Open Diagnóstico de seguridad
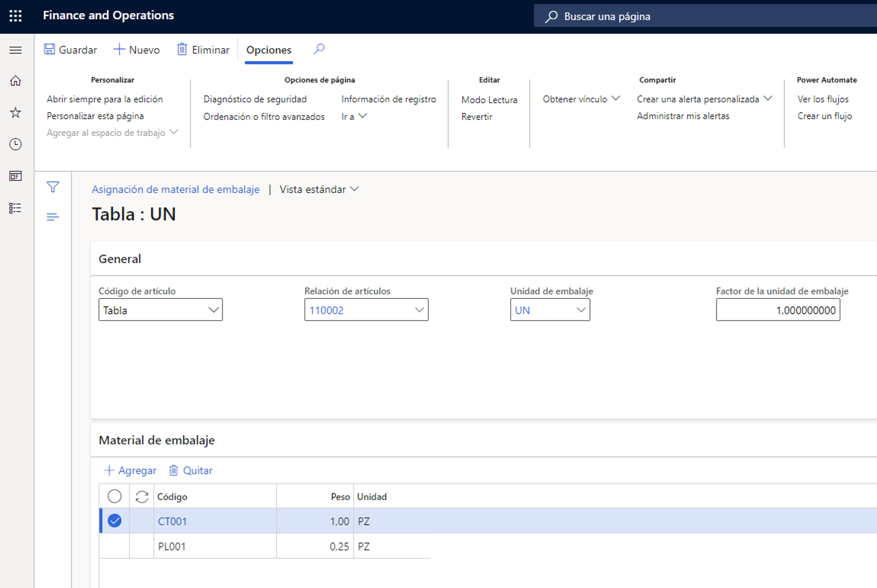877x588 pixels. click(255, 99)
